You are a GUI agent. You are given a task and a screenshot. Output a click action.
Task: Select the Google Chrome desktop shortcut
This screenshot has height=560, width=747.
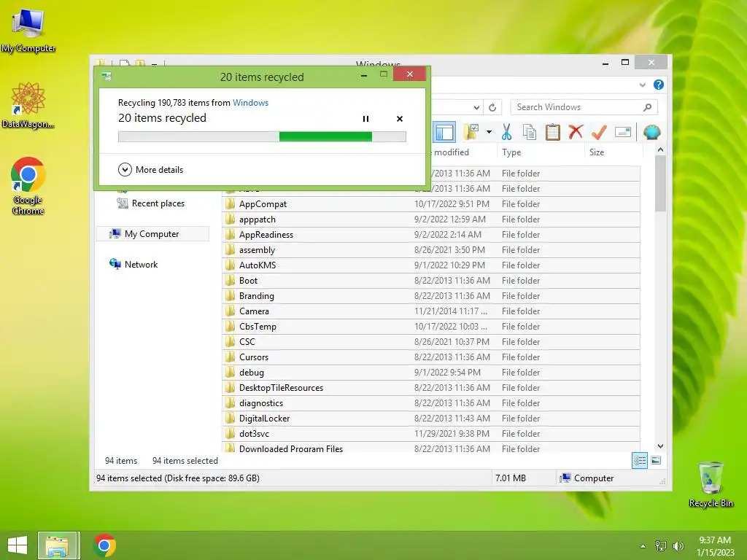28,186
